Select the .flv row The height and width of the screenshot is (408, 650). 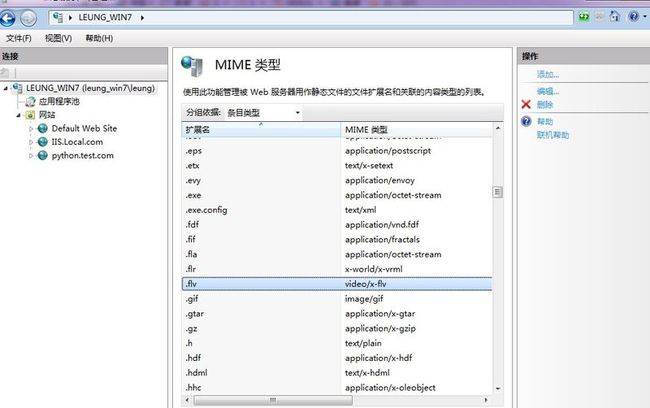[x=337, y=284]
